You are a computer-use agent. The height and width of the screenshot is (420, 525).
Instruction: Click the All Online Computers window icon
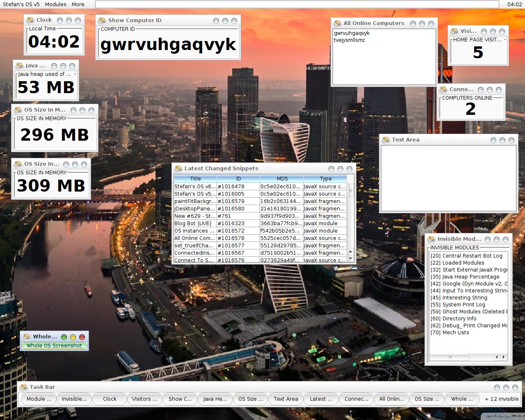point(337,24)
